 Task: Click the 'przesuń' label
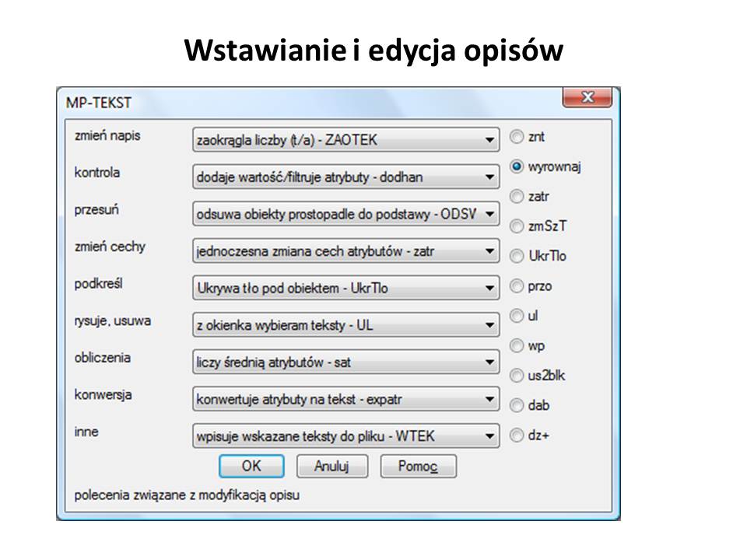coord(96,209)
